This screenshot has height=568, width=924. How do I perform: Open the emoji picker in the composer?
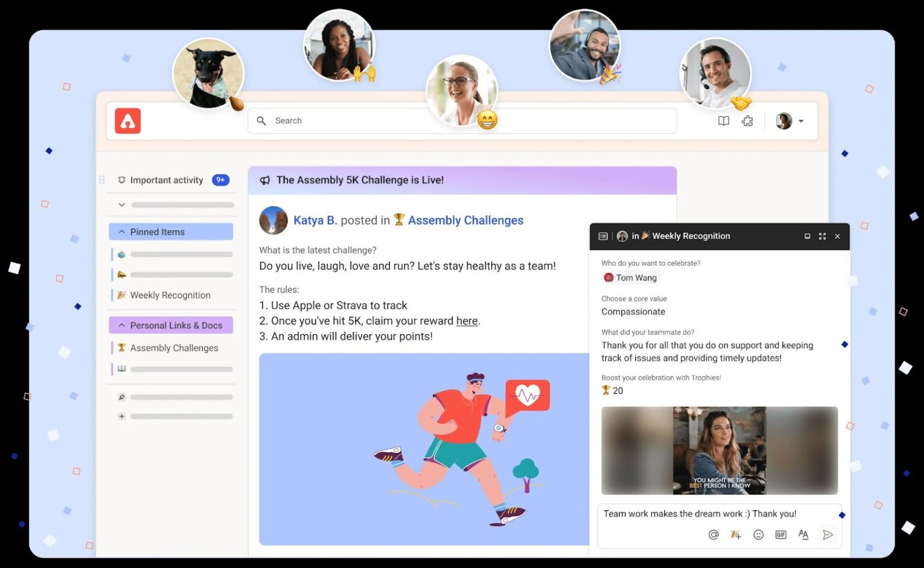[758, 534]
